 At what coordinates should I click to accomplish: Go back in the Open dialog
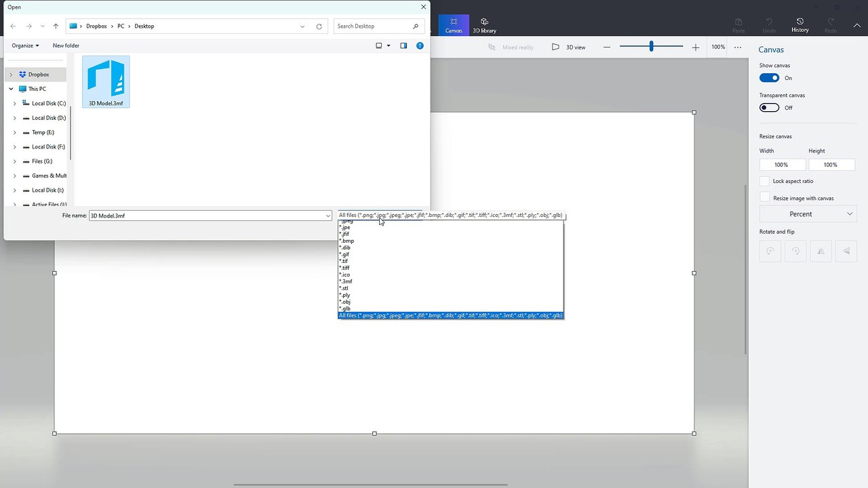13,26
